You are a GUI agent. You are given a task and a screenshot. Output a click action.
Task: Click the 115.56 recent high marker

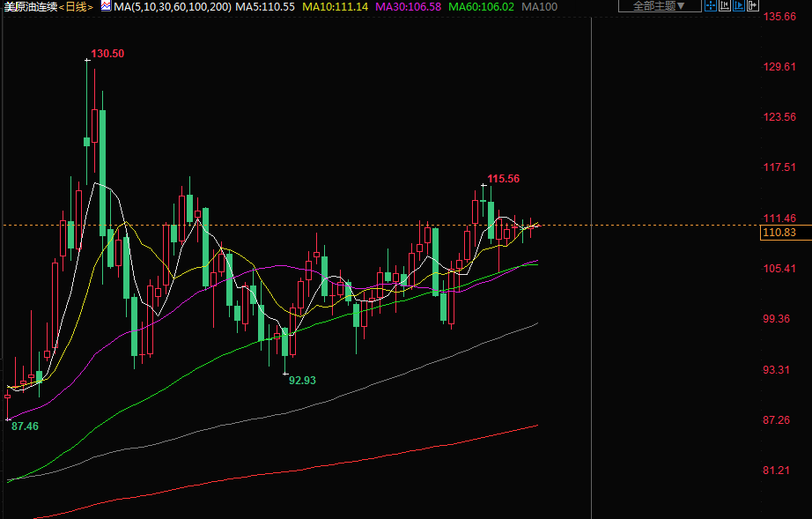pyautogui.click(x=503, y=179)
